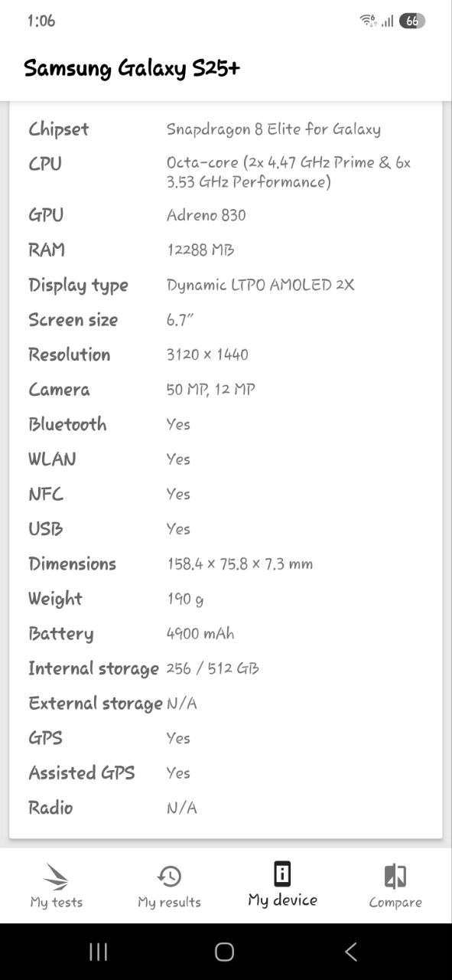The height and width of the screenshot is (980, 452).
Task: Select the Compare tab label
Action: pyautogui.click(x=395, y=902)
